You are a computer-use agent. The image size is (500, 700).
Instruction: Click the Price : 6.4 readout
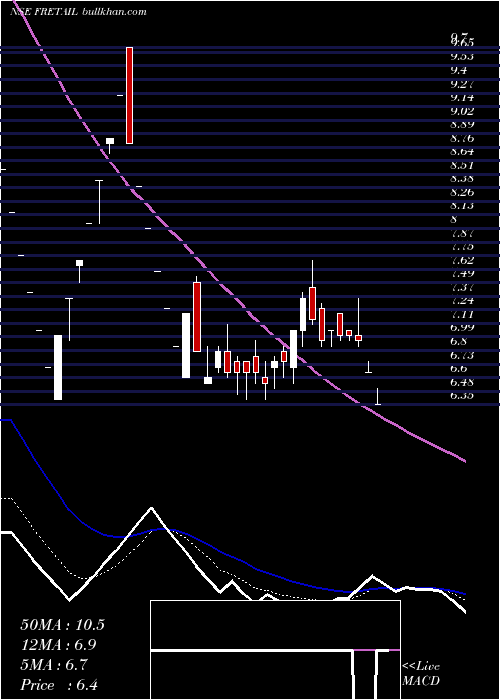point(59,685)
